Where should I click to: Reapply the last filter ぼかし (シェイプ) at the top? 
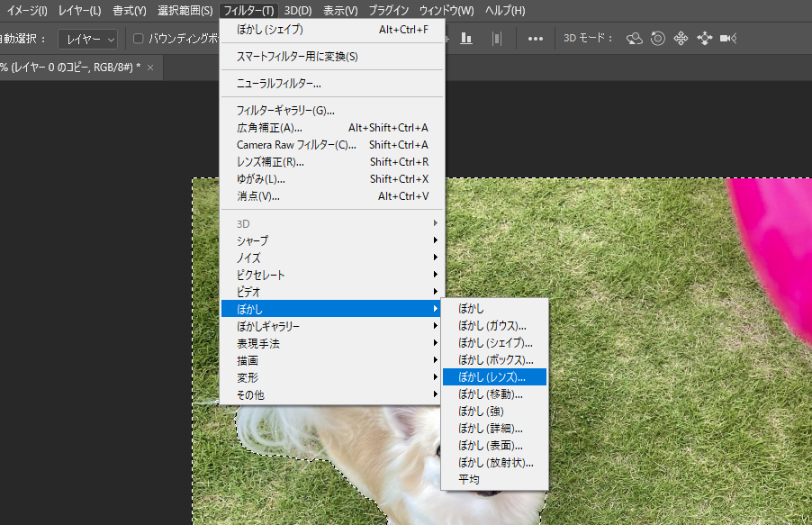tap(332, 30)
